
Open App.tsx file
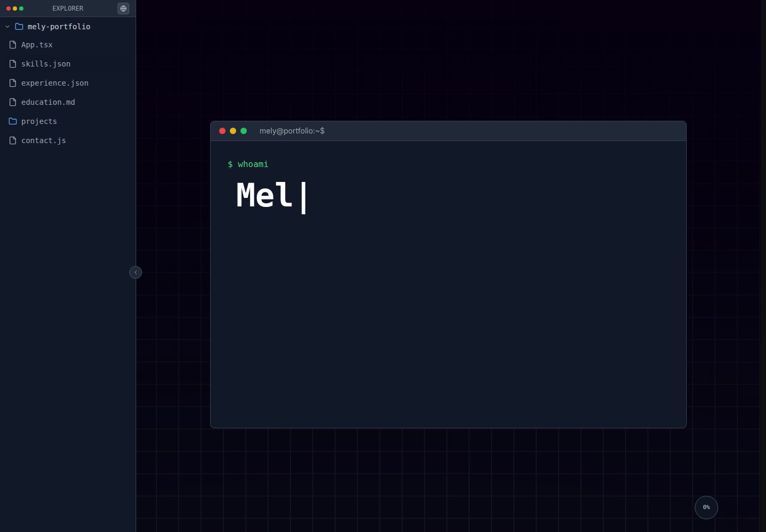(68, 45)
